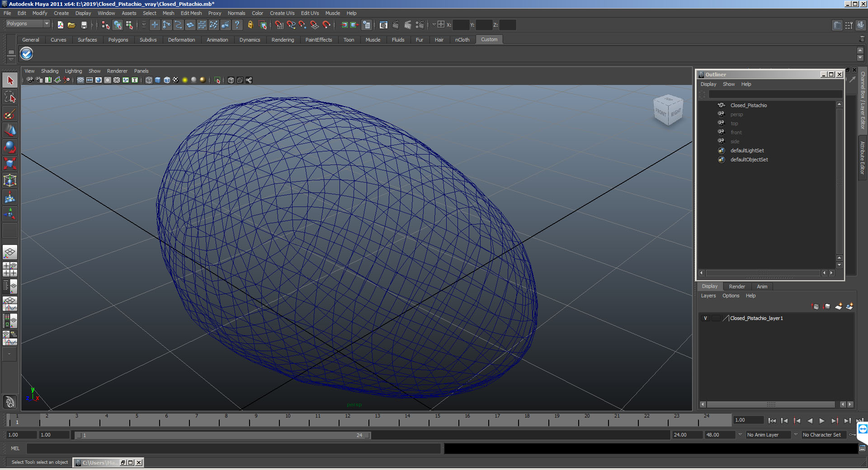Switch to single perspective view layout
Screen dimensions: 868x470
point(10,252)
